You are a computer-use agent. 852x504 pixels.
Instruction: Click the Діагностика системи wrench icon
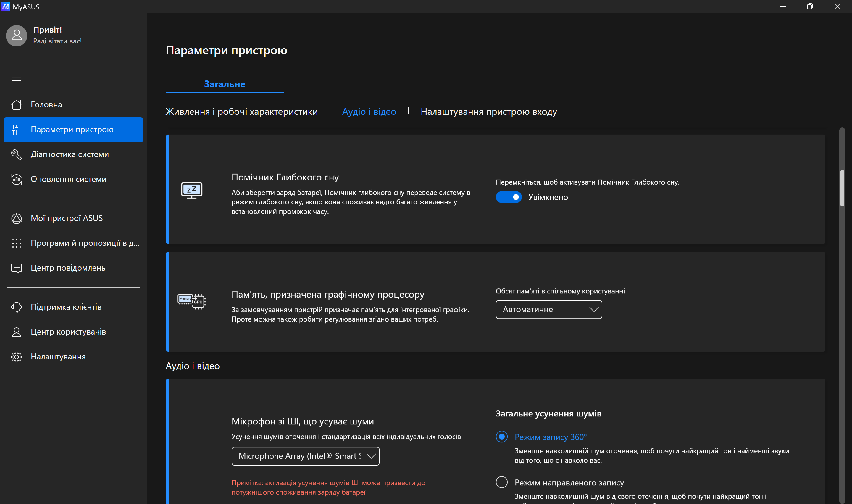(x=16, y=154)
